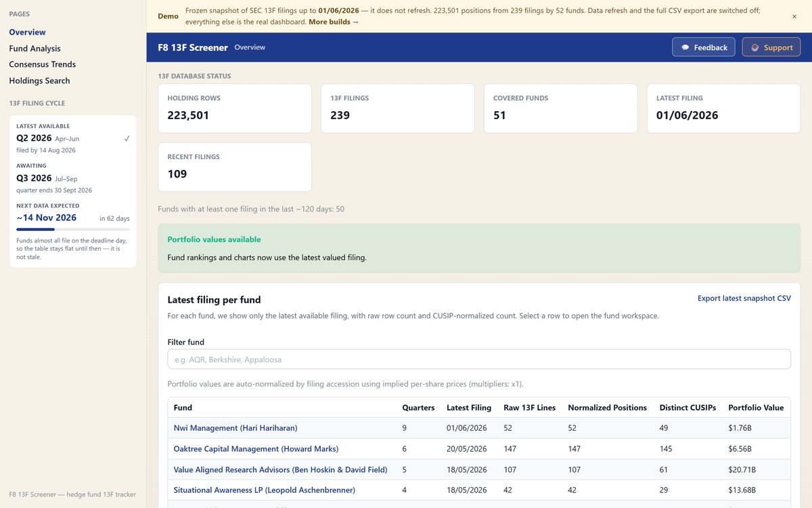Open Nwi Management (Hari Hariharan) fund
The width and height of the screenshot is (812, 508).
point(235,428)
